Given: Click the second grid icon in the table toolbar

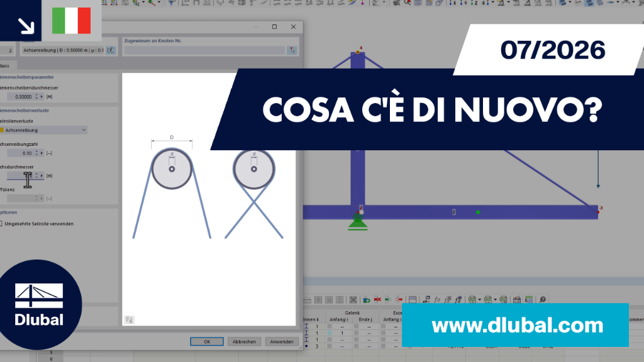Looking at the screenshot, I should pos(318,300).
